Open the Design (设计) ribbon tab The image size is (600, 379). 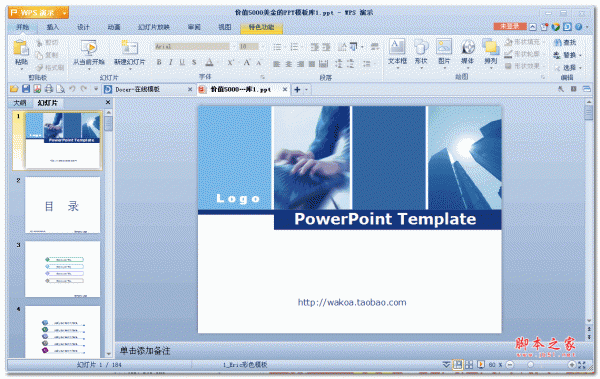pos(83,27)
